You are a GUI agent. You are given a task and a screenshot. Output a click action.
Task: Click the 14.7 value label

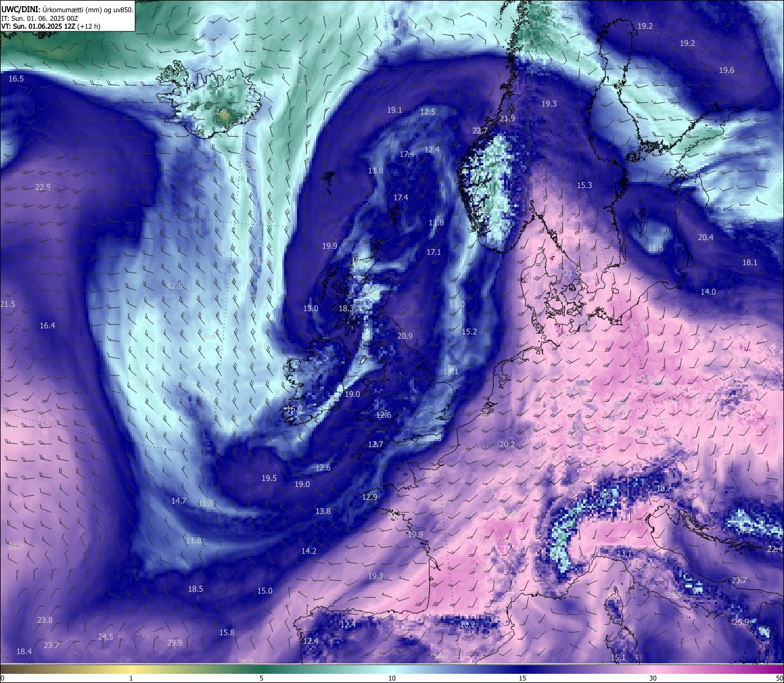pyautogui.click(x=178, y=501)
